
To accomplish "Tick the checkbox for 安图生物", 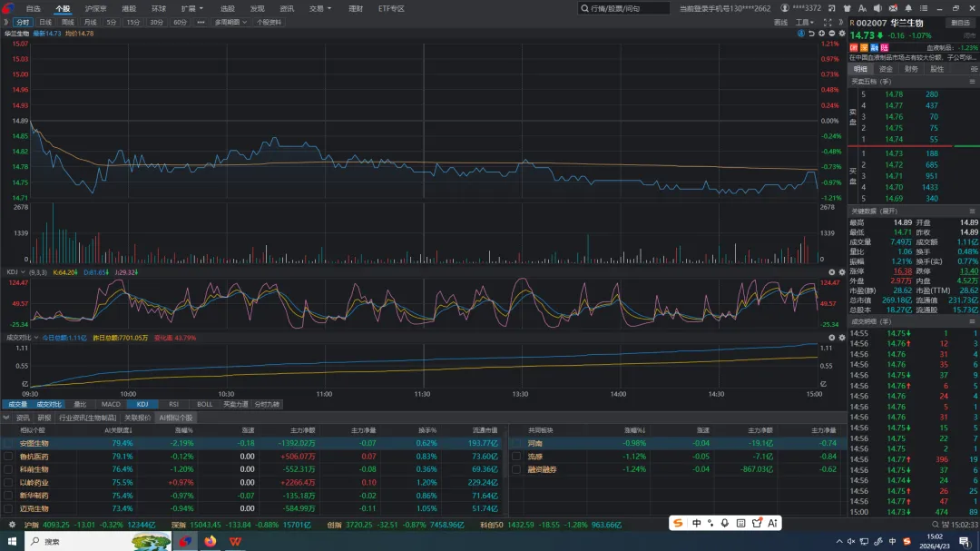I will (8, 443).
